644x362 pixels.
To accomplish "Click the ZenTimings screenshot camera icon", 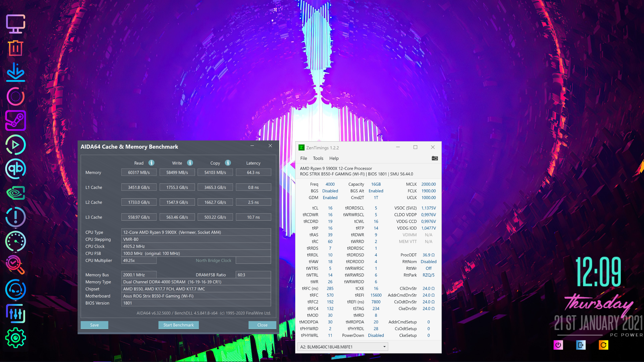I will point(435,158).
